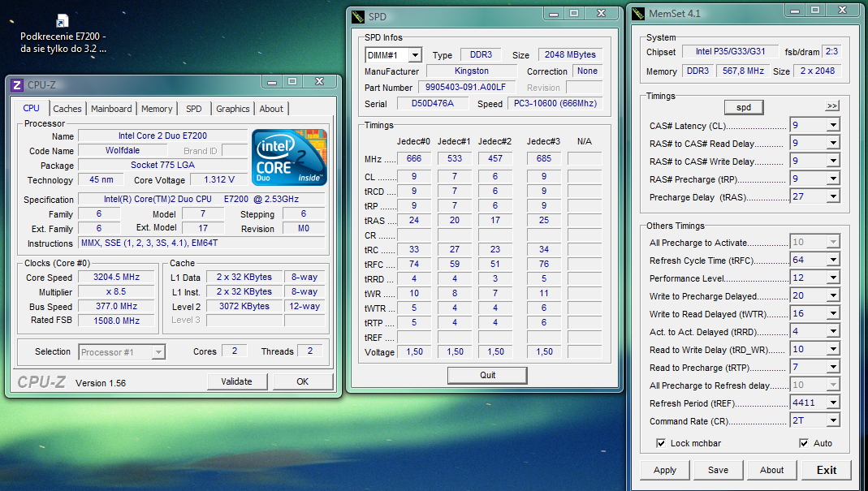Click the SPD window title icon

358,16
